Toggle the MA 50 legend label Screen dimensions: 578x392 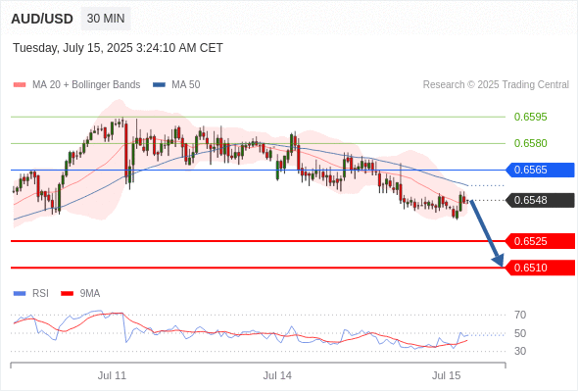186,85
